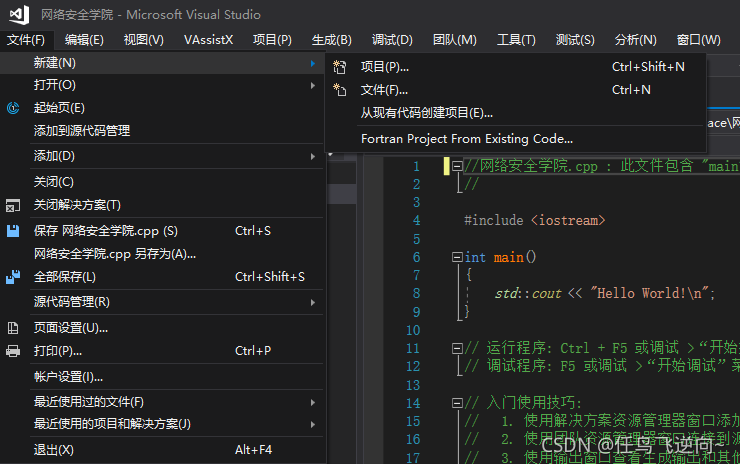Screen dimensions: 740x464
Task: Expand the 新建(N) submenu arrow
Action: (x=313, y=63)
